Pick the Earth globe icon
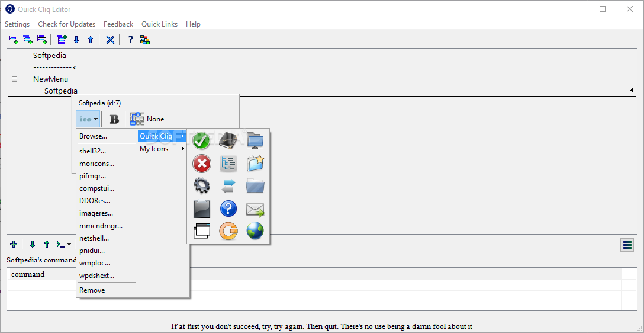The height and width of the screenshot is (333, 644). pyautogui.click(x=255, y=231)
